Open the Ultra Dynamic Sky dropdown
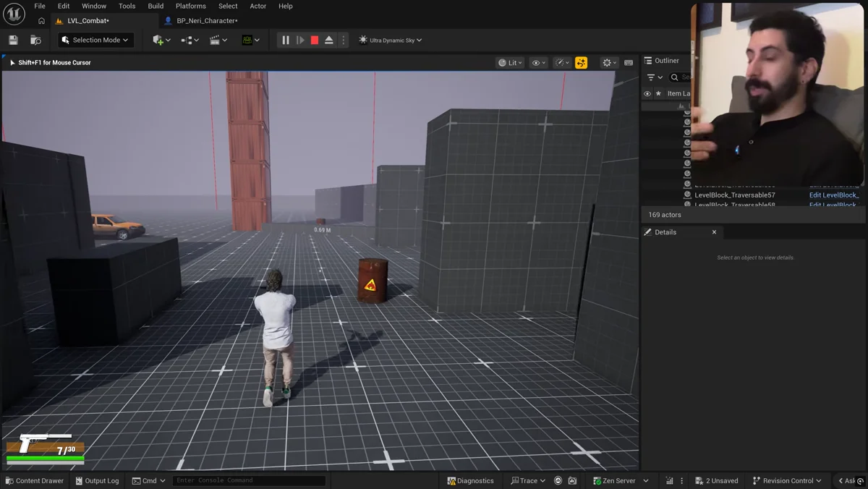This screenshot has width=868, height=489. [391, 41]
